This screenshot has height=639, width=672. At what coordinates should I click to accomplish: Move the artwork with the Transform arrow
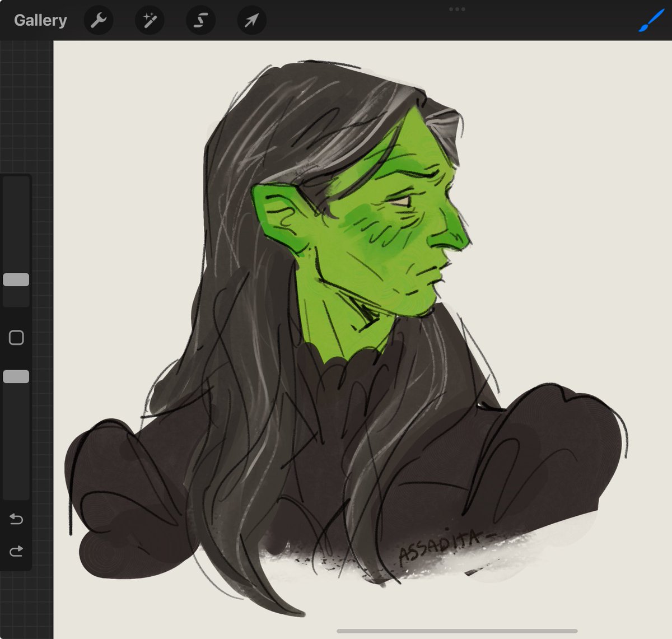(x=251, y=20)
